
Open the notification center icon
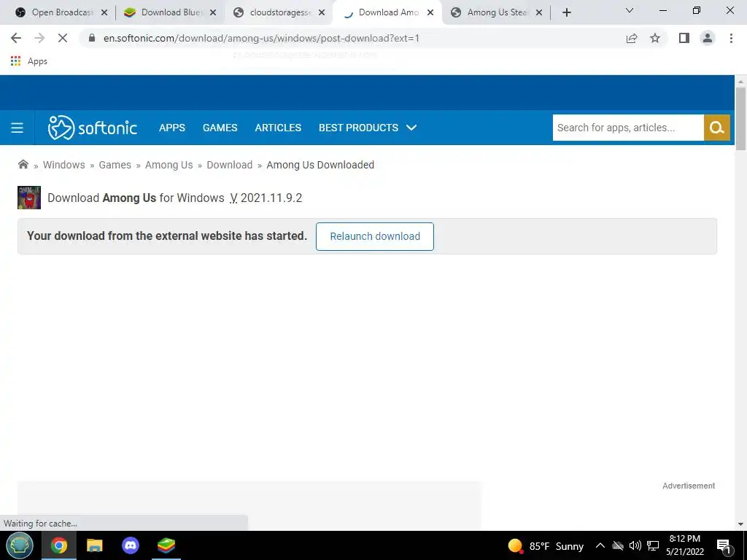[x=724, y=545]
